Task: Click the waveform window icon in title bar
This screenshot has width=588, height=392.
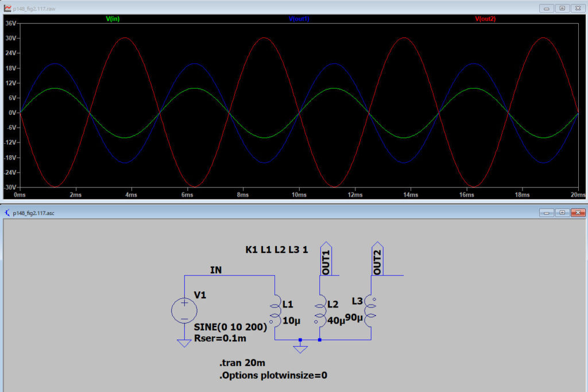Action: click(7, 8)
